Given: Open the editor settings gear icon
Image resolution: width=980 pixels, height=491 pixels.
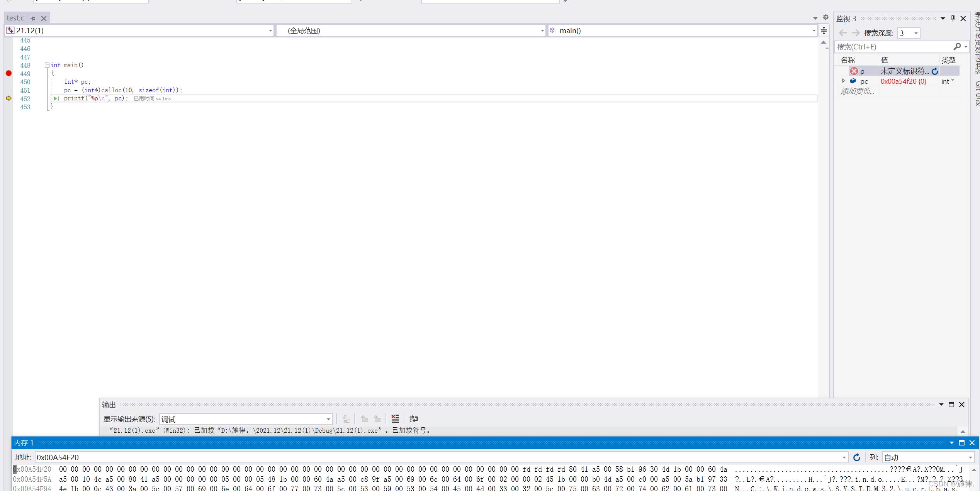Looking at the screenshot, I should coord(825,17).
